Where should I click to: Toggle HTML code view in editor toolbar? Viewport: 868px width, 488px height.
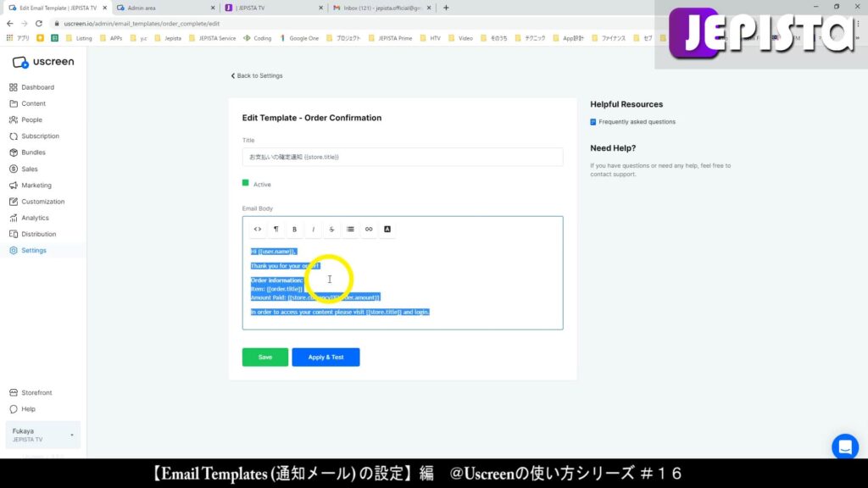click(x=258, y=229)
